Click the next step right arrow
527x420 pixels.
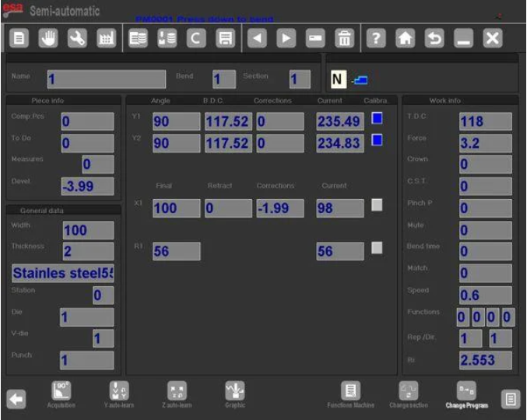[x=286, y=38]
